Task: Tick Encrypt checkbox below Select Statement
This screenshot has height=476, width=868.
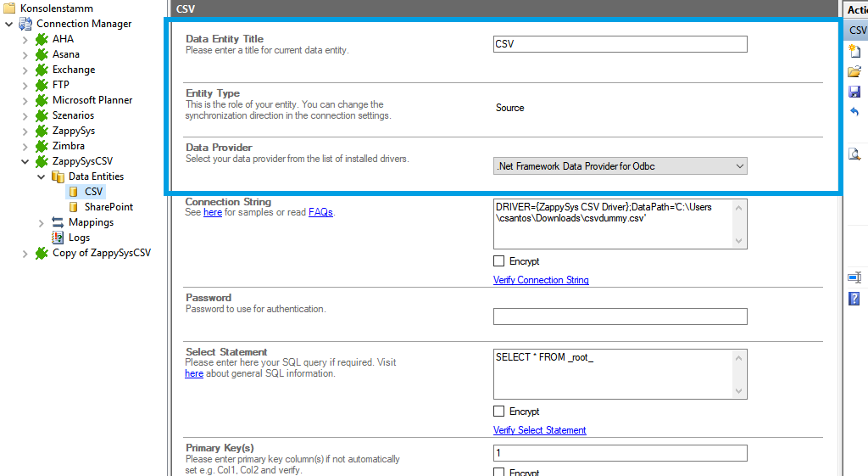Action: click(x=498, y=412)
